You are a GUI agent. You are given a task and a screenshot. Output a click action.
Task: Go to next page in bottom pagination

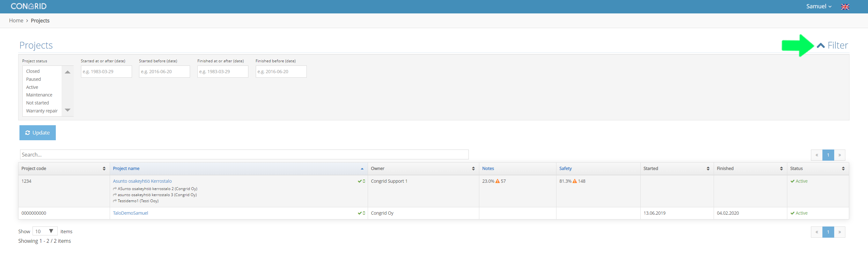(840, 232)
